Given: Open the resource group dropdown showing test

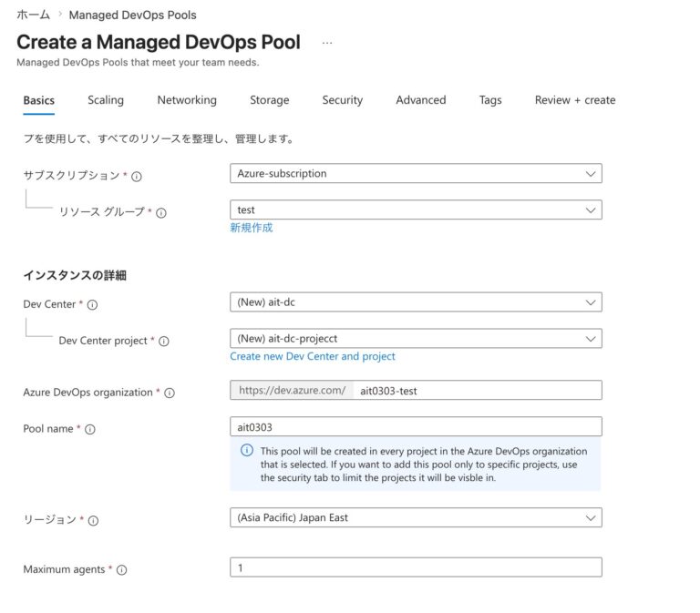Looking at the screenshot, I should click(416, 209).
